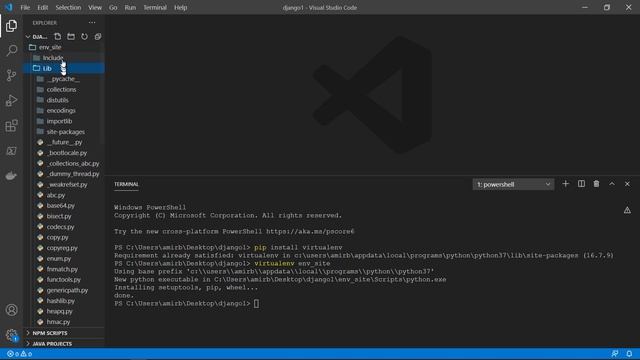Open the Test view icon in activity bar
Screen dimensions: 640x360
[x=11, y=151]
